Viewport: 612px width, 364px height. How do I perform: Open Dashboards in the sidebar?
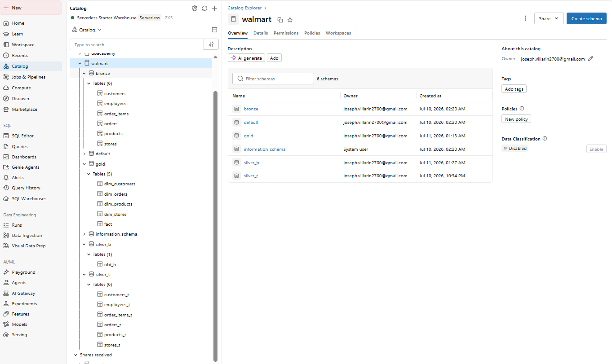click(24, 157)
